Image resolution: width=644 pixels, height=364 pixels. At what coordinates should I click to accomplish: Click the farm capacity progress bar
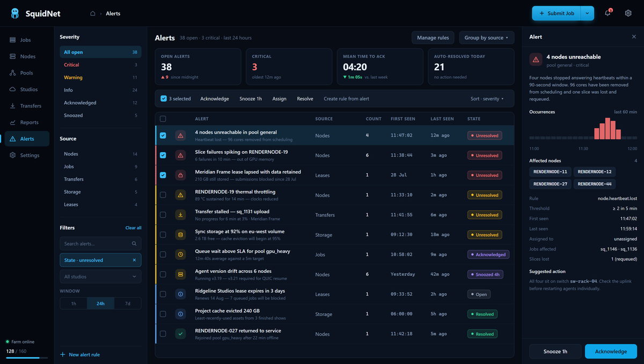(26, 358)
